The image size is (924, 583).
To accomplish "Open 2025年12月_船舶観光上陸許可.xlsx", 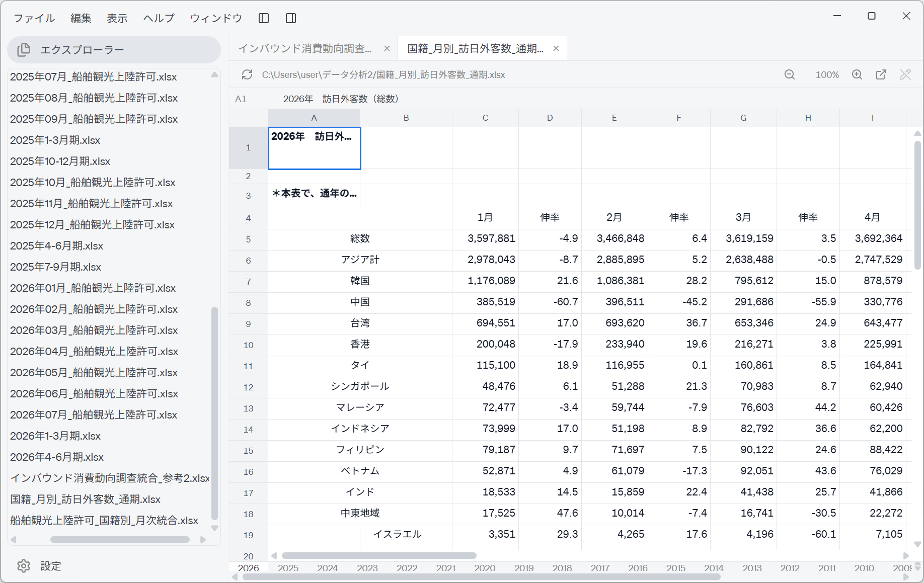I will pyautogui.click(x=93, y=225).
